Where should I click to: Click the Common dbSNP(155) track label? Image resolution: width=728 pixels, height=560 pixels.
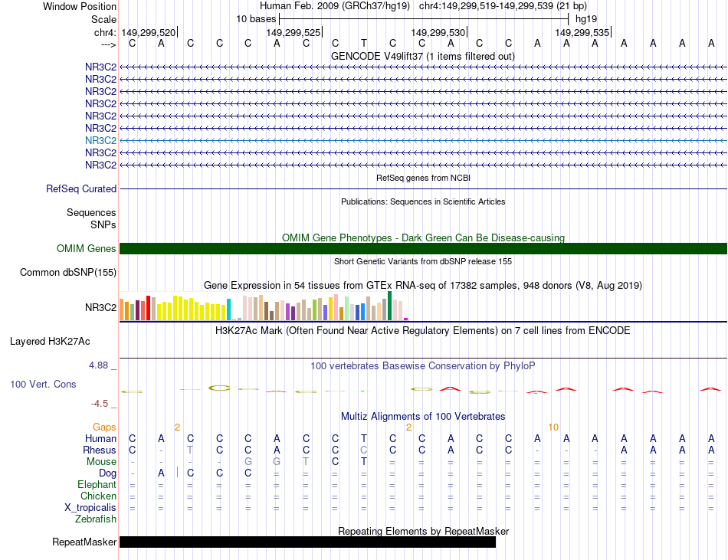(68, 273)
